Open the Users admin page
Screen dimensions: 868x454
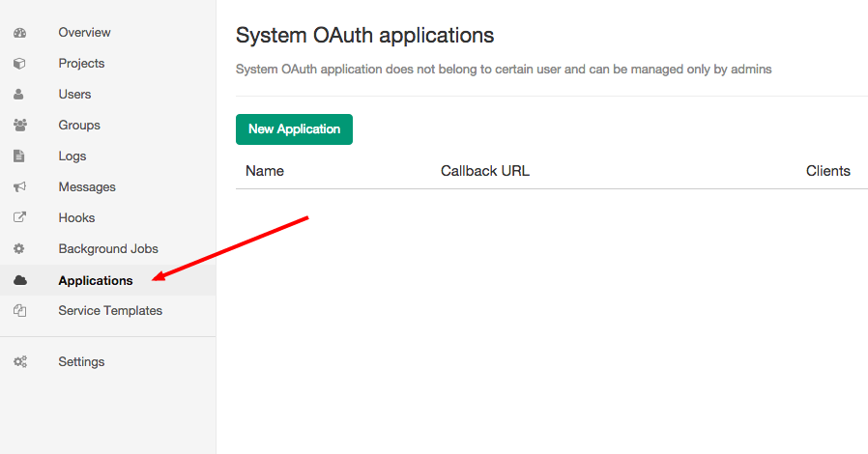click(x=74, y=95)
